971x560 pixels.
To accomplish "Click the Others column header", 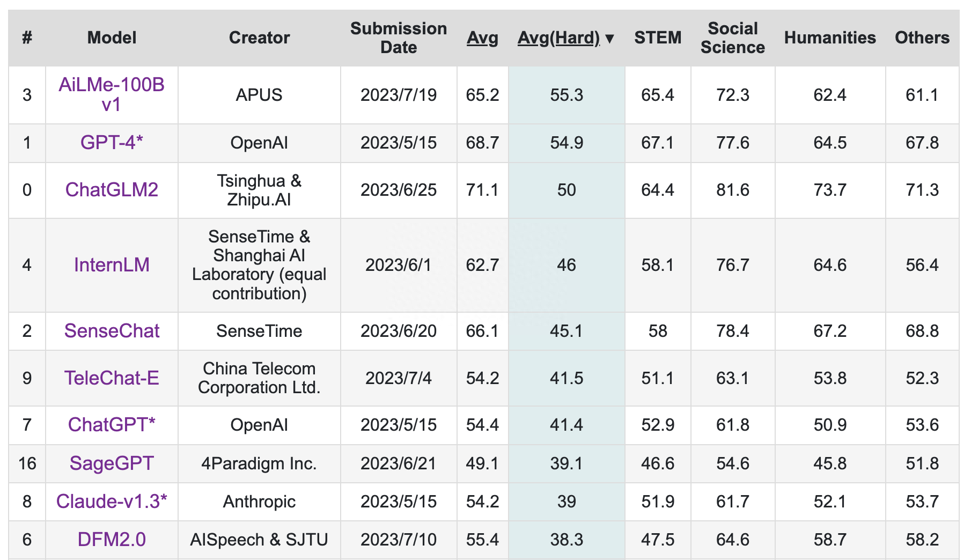I will click(x=922, y=38).
